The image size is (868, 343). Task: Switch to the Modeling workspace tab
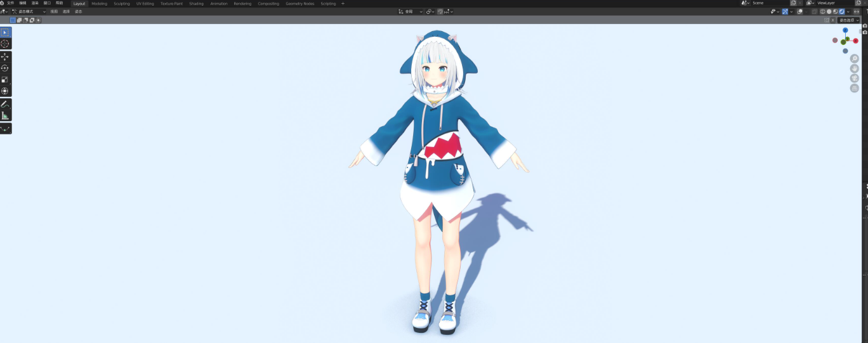click(x=100, y=3)
